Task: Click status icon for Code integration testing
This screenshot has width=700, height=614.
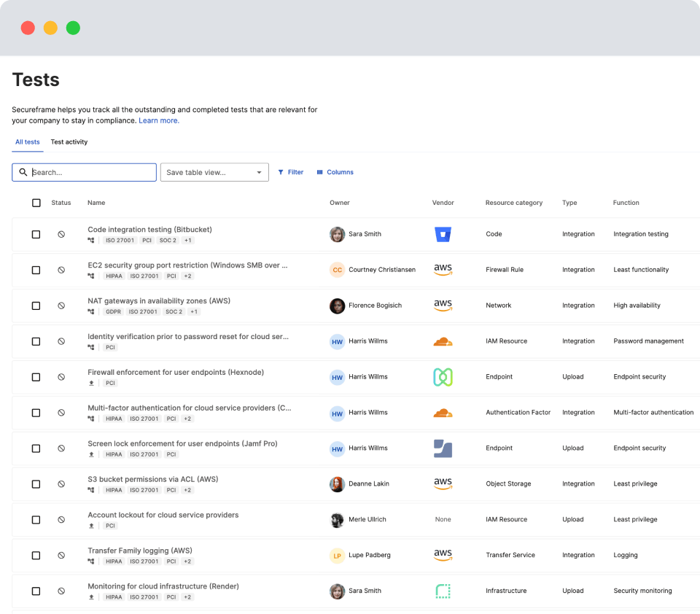Action: [x=61, y=234]
